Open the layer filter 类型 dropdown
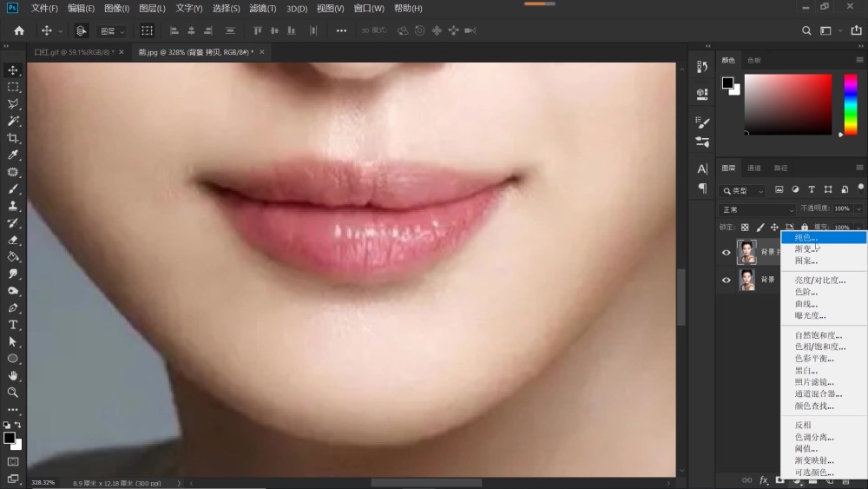 742,190
